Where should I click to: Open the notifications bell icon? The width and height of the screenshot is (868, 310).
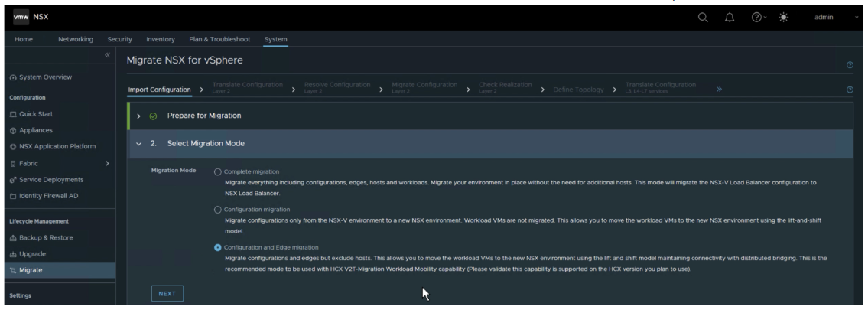coord(730,17)
